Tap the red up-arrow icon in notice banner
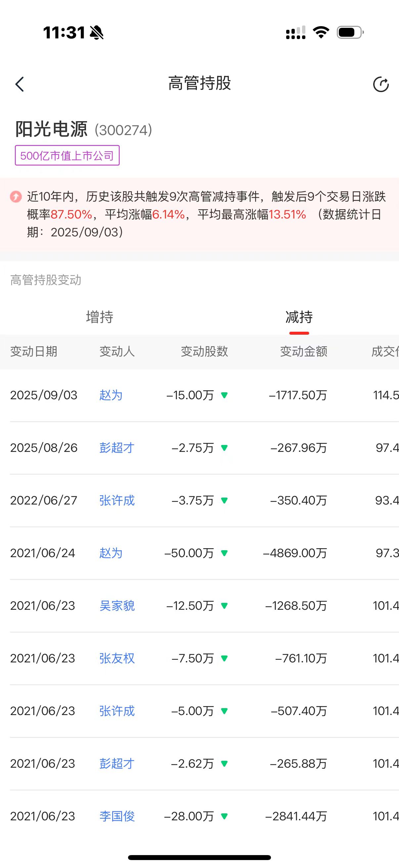Screen dimensions: 399x868 (16, 196)
